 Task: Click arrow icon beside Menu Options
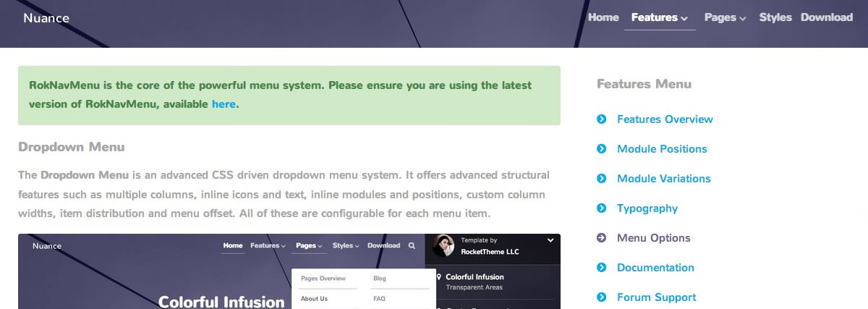coord(601,238)
